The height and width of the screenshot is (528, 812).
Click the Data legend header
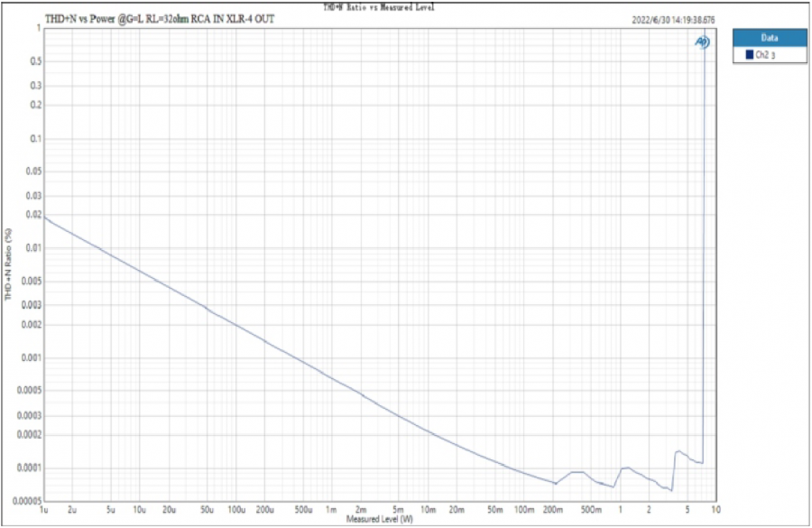(x=770, y=38)
